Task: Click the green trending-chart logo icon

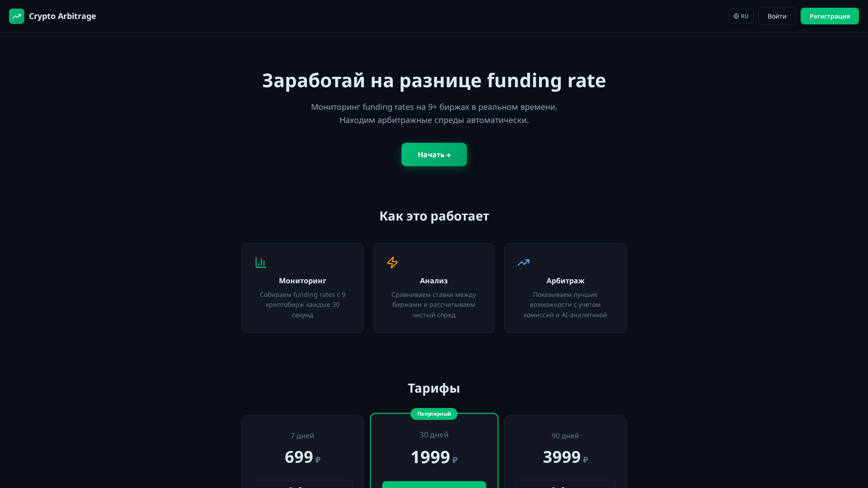Action: (x=17, y=16)
